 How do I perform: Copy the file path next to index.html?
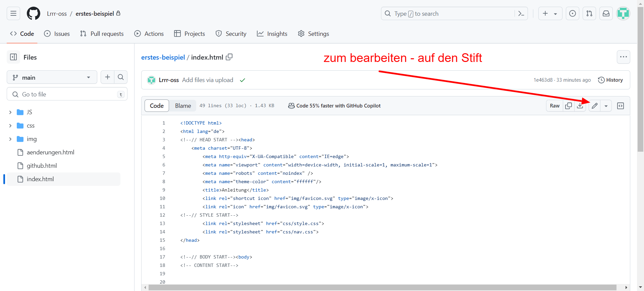click(229, 57)
